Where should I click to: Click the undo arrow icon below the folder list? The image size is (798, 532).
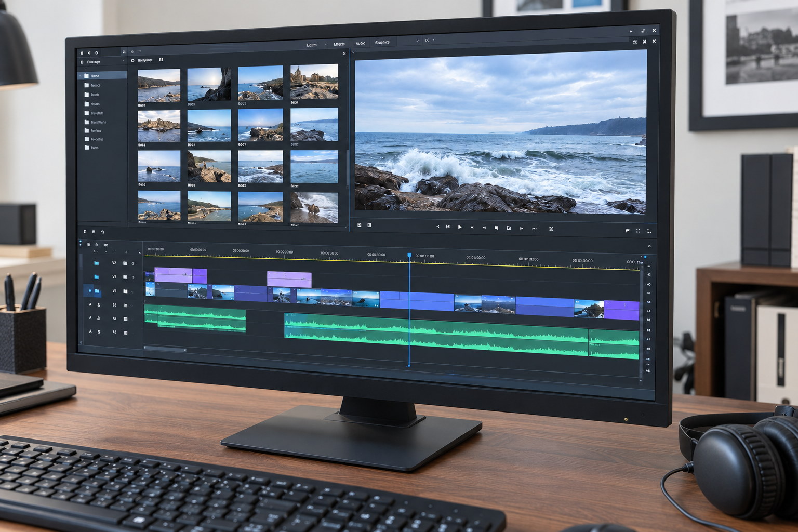click(102, 232)
